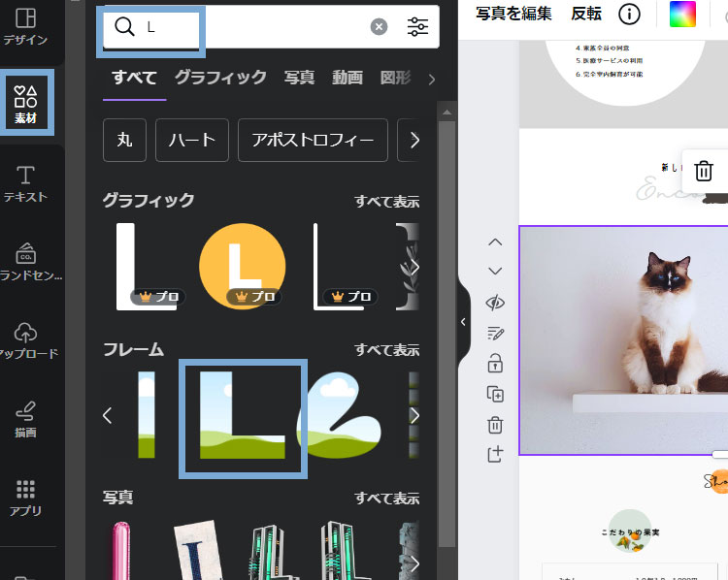
Task: Select the 丸 suggestion chip
Action: click(124, 140)
